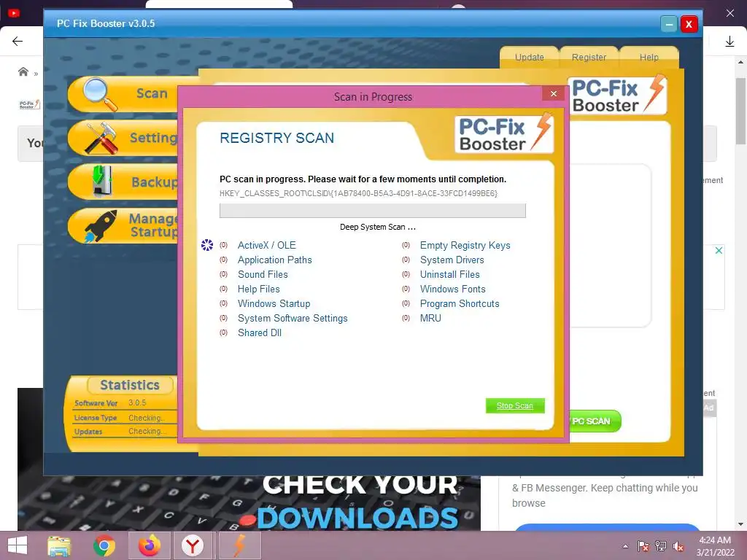Screen dimensions: 747x560
Task: Click the rocket Manage Startup icon
Action: 101,226
